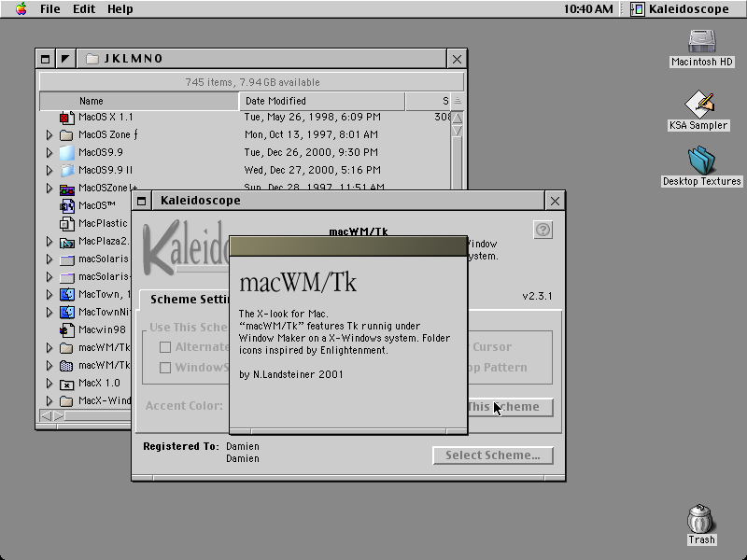Click the vertical scrollbar up arrow
Screen dimensions: 747x560
pos(457,118)
